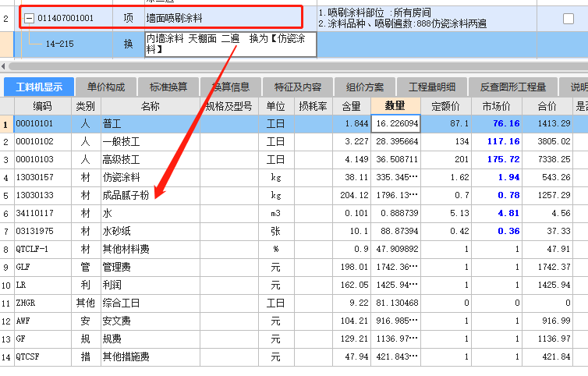Open the 换算信息 tab
The image size is (588, 376).
click(x=231, y=87)
